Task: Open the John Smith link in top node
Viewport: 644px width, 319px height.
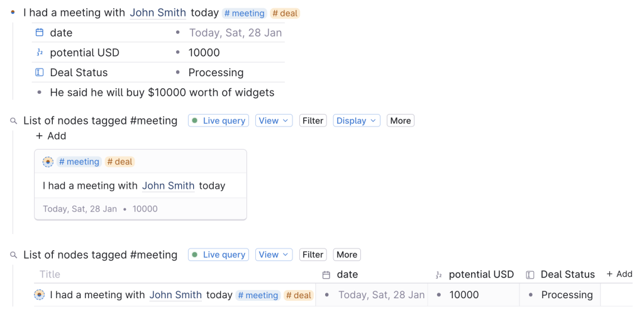Action: (x=158, y=13)
